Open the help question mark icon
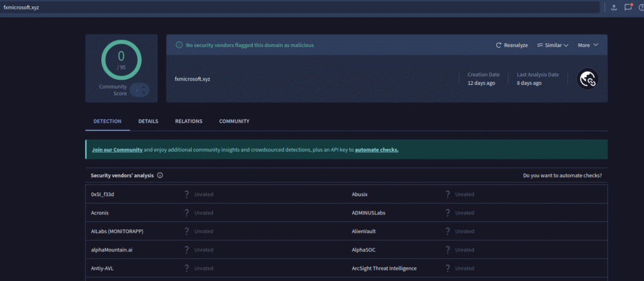 641,8
